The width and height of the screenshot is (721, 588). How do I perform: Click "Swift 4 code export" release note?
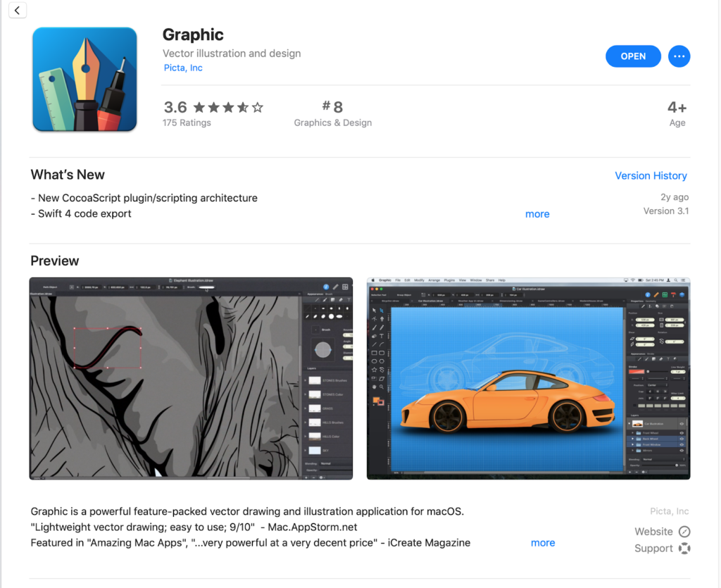(81, 214)
